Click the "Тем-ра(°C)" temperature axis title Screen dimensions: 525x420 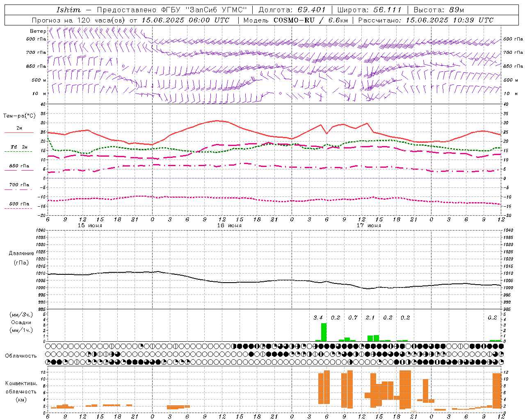pyautogui.click(x=19, y=116)
